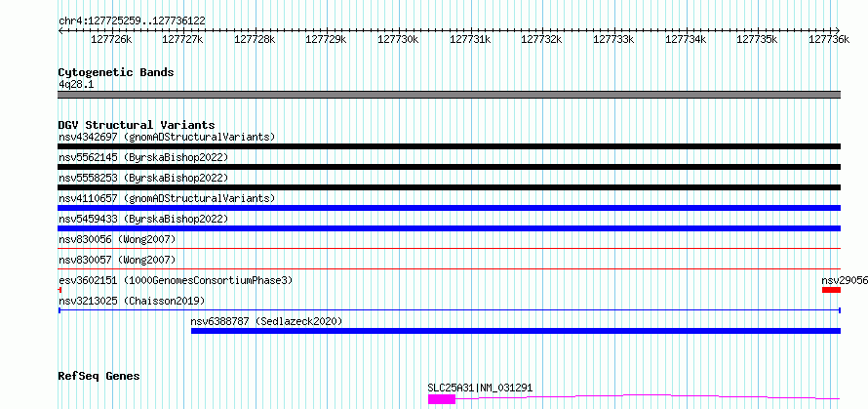Open the nsv4342697 (gnomADStructuralVariants) label
The image size is (868, 409).
[167, 137]
